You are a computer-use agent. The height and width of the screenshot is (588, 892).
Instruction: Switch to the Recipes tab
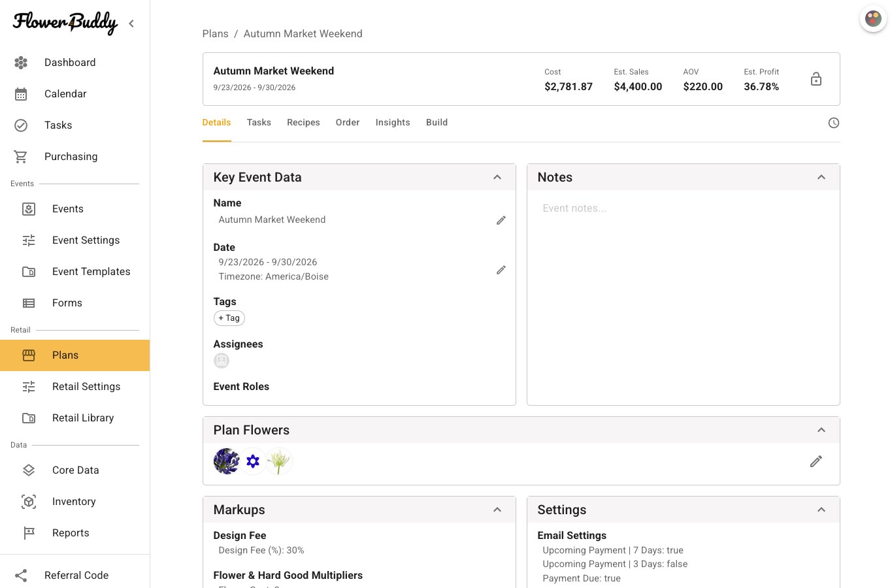tap(303, 123)
